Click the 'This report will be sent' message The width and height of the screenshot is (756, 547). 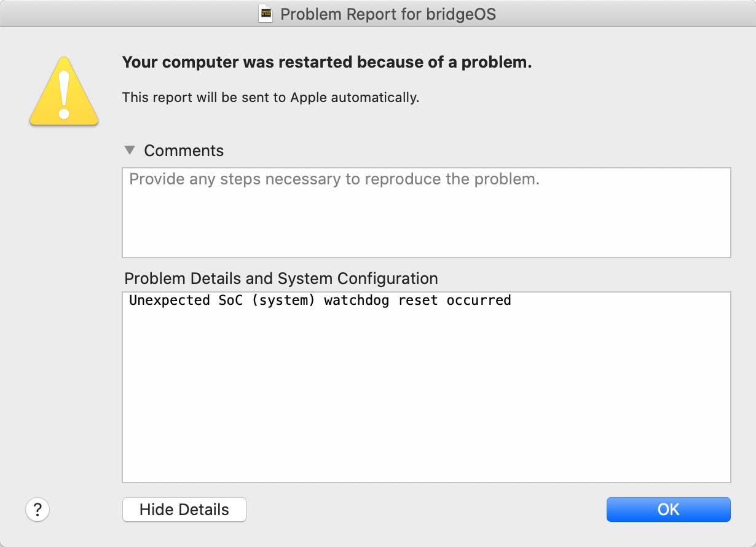[270, 97]
